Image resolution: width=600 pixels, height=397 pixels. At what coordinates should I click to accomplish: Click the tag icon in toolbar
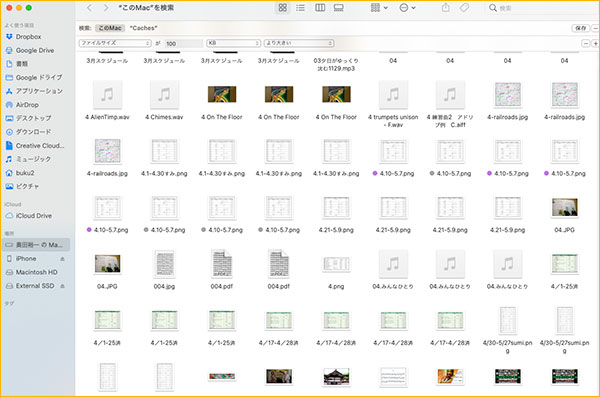pyautogui.click(x=464, y=8)
